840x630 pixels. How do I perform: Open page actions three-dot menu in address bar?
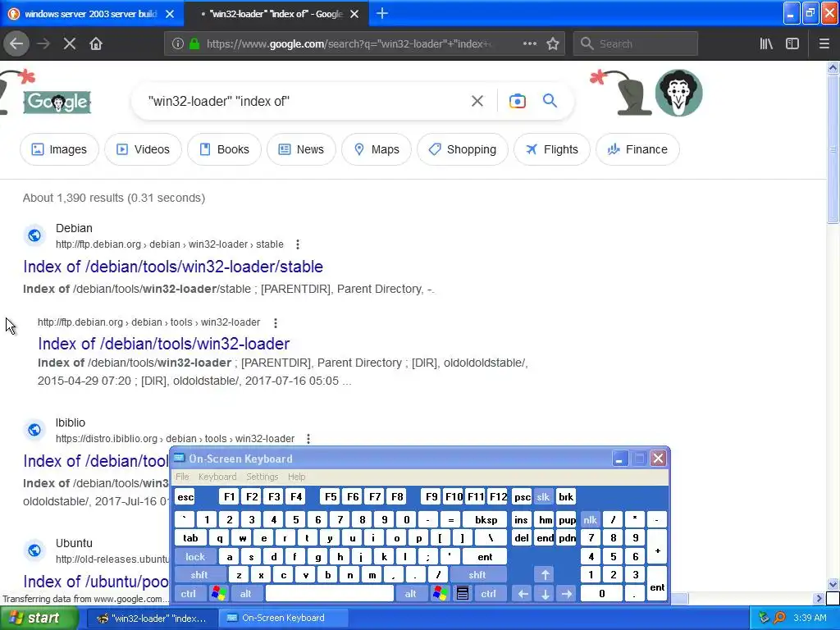point(529,43)
